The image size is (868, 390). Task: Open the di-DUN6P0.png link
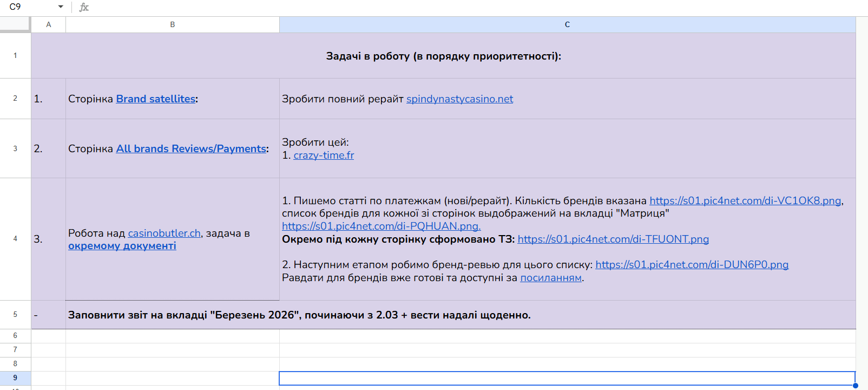pos(692,265)
